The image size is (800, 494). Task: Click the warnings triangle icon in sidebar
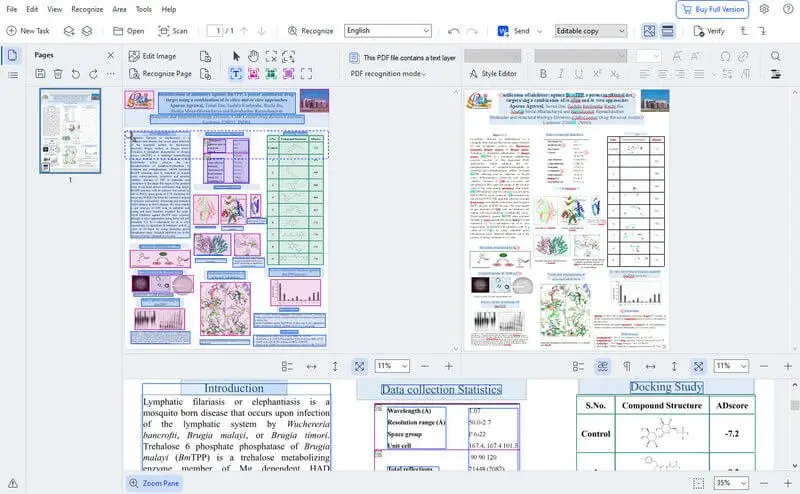tap(13, 483)
